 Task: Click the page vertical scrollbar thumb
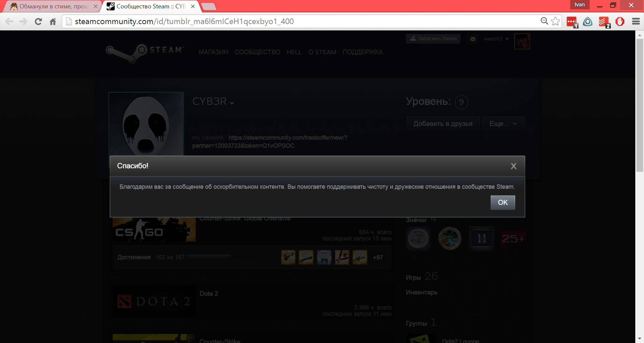[640, 106]
